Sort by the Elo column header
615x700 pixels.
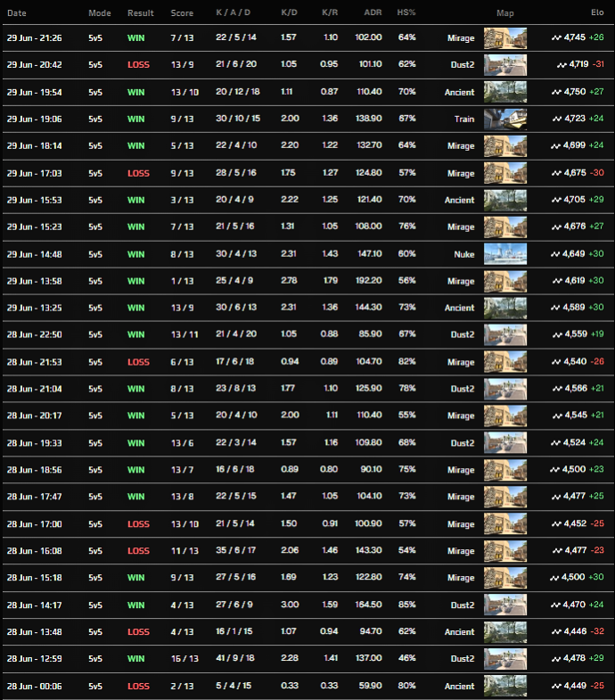(597, 12)
